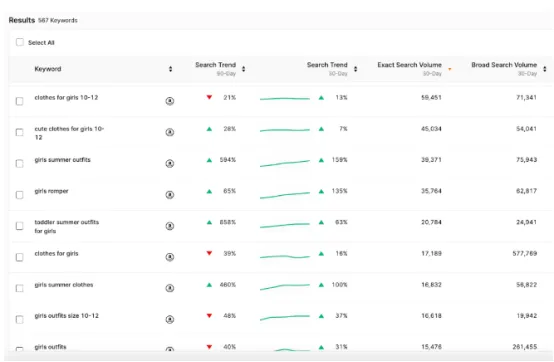This screenshot has height=362, width=554.
Task: Open the Amazon icon next to "girls romper"
Action: click(x=170, y=195)
